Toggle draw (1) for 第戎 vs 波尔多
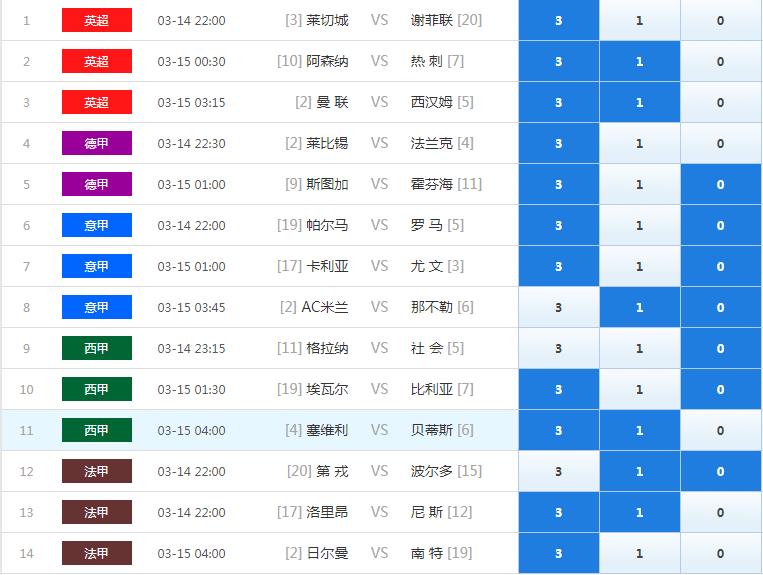Screen dimensions: 763x575 [x=639, y=471]
